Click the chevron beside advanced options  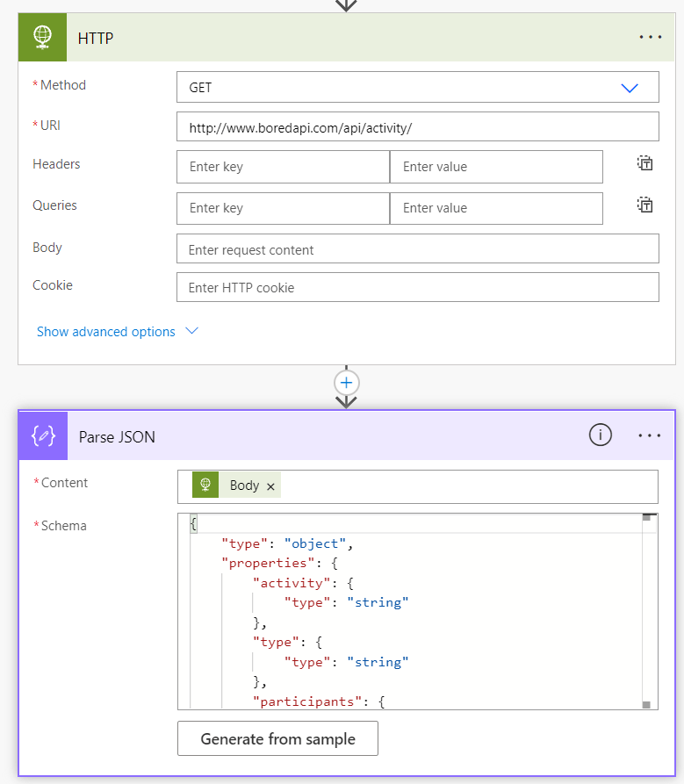[191, 331]
